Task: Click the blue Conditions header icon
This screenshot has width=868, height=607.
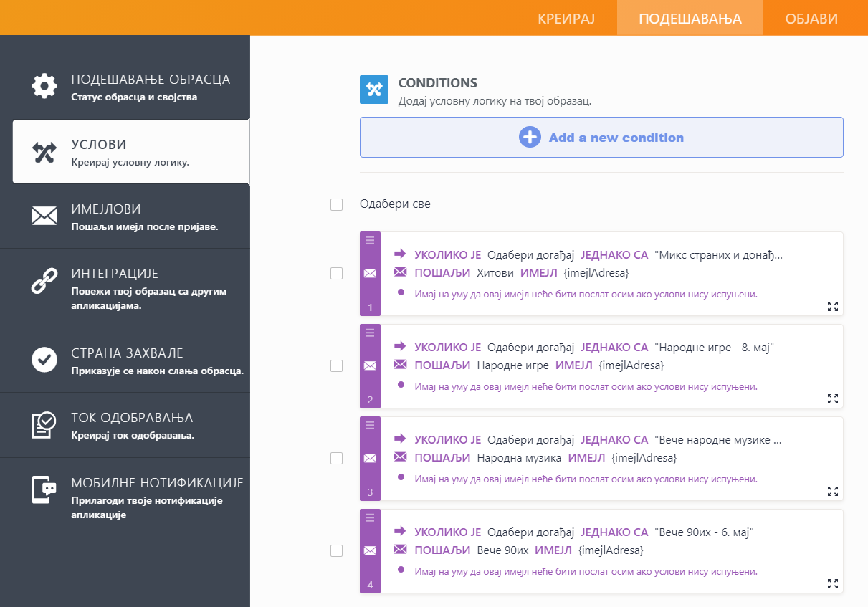Action: (x=374, y=90)
